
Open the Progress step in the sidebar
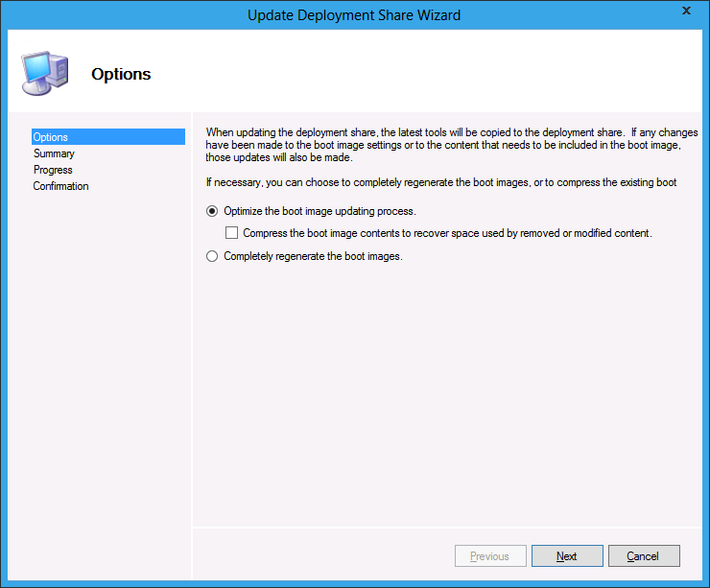click(x=53, y=170)
